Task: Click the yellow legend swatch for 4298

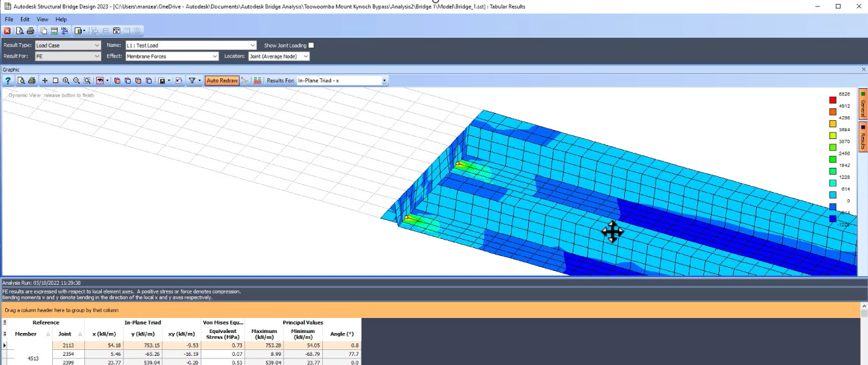Action: click(833, 123)
